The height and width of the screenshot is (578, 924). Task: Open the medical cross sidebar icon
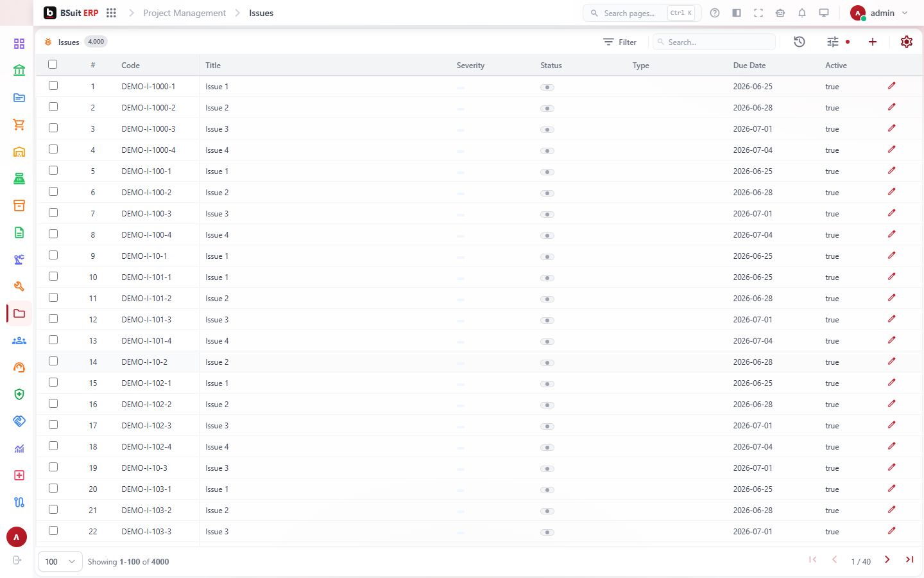tap(19, 475)
